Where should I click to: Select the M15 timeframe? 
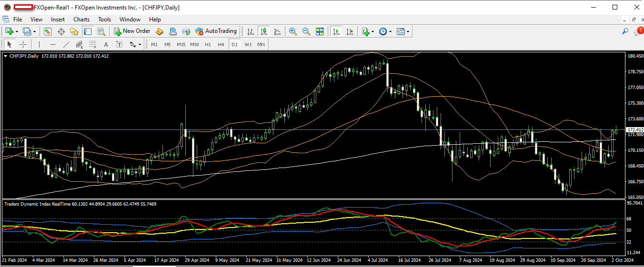pos(181,44)
